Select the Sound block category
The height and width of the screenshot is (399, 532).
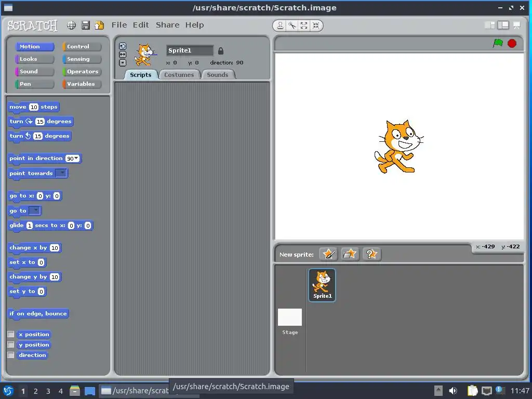35,72
